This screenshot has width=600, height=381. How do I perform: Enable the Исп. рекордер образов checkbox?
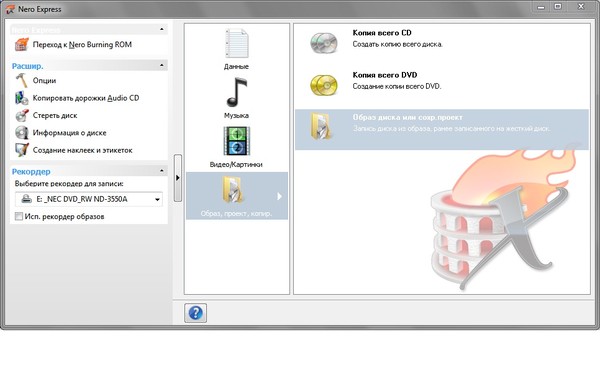[x=19, y=217]
